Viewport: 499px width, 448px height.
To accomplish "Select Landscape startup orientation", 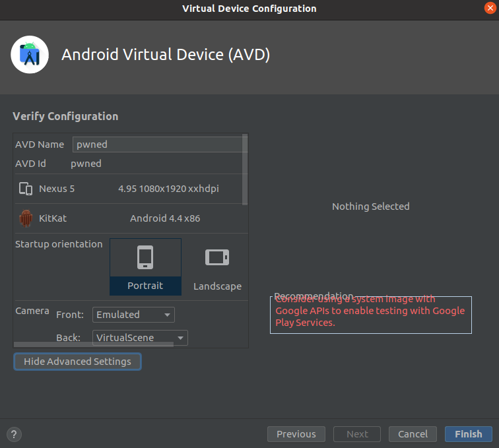I will (x=217, y=267).
